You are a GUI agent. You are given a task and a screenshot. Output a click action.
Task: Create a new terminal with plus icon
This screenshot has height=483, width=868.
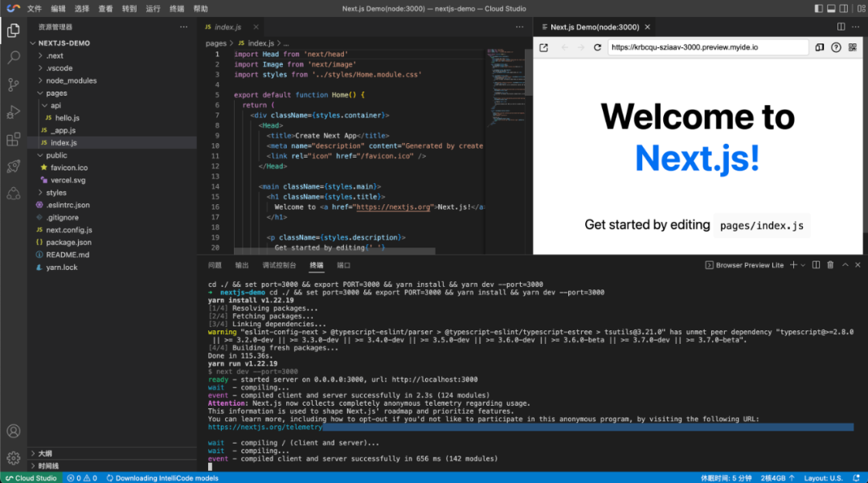click(x=793, y=265)
